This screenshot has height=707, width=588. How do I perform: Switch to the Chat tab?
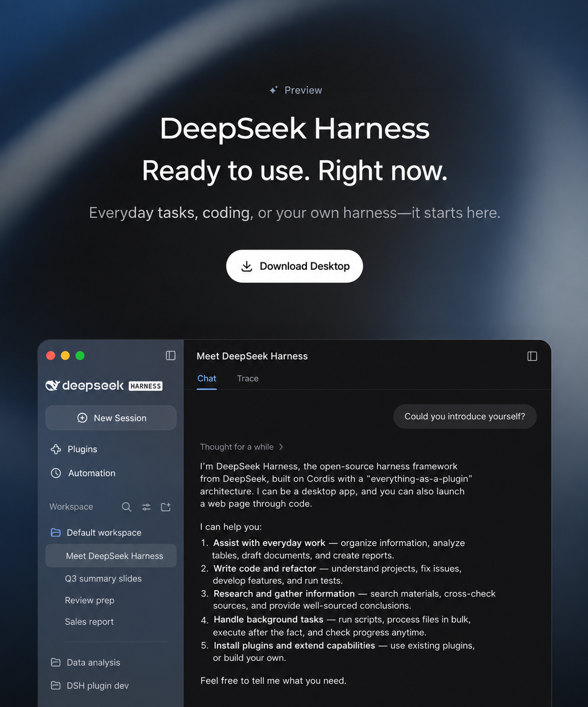(x=207, y=378)
